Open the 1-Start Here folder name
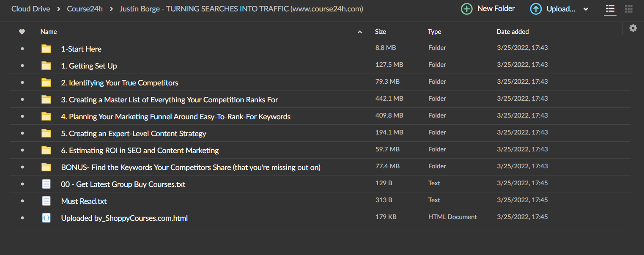 (x=81, y=49)
